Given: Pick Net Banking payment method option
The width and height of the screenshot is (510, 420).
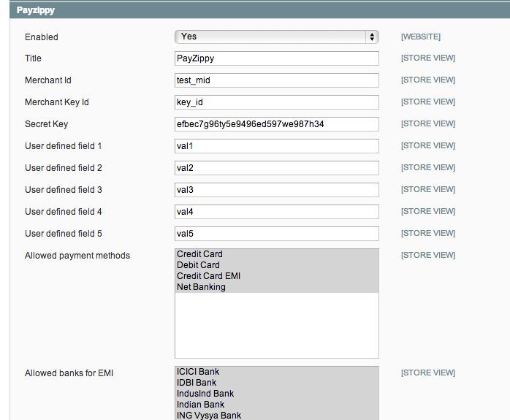Looking at the screenshot, I should click(x=201, y=287).
